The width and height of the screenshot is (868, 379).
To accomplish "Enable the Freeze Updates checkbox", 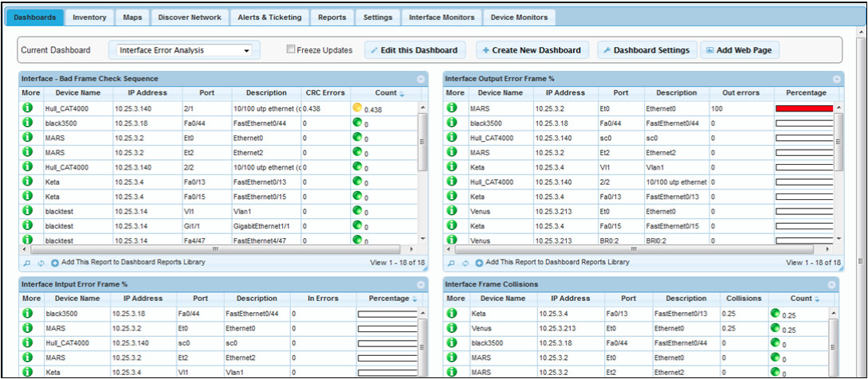I will (291, 49).
